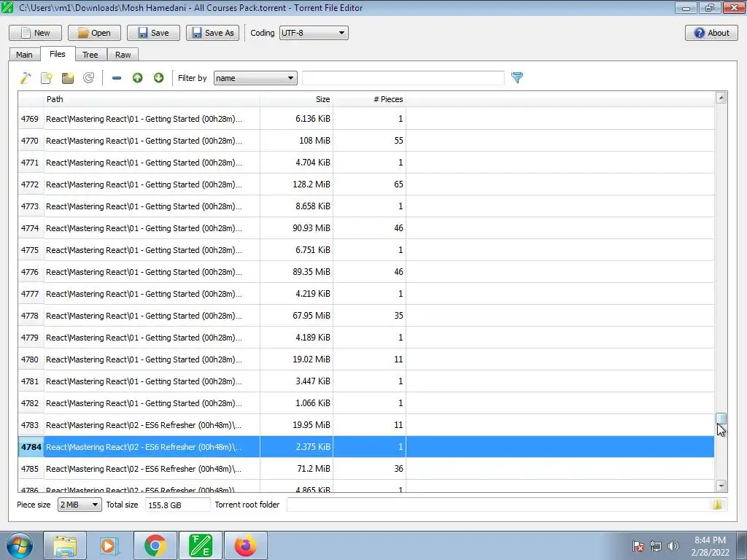
Task: Click the Torrent File Editor taskbar icon
Action: [201, 545]
